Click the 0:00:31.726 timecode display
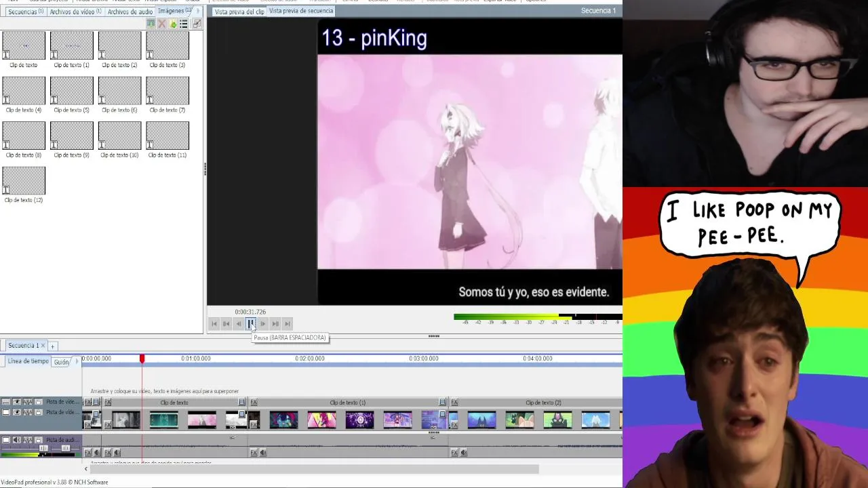Screen dimensions: 868x488 (x=250, y=312)
